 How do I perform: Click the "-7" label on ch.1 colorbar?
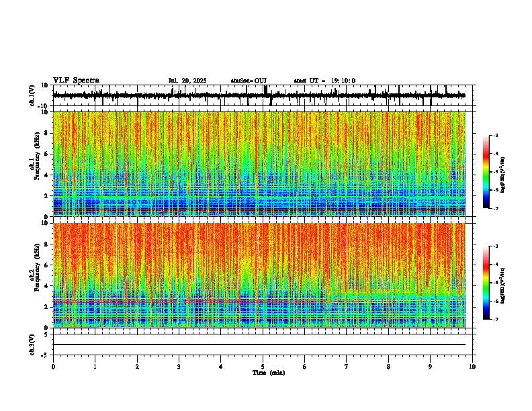click(495, 208)
